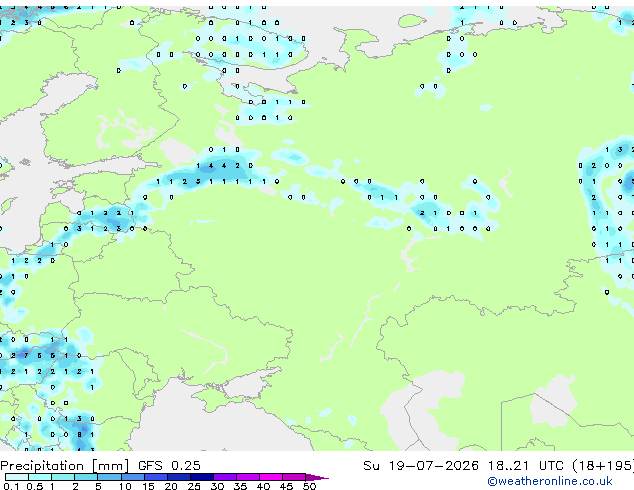Click the legend swatch between 1 and 2
The image size is (634, 490).
coord(63,477)
